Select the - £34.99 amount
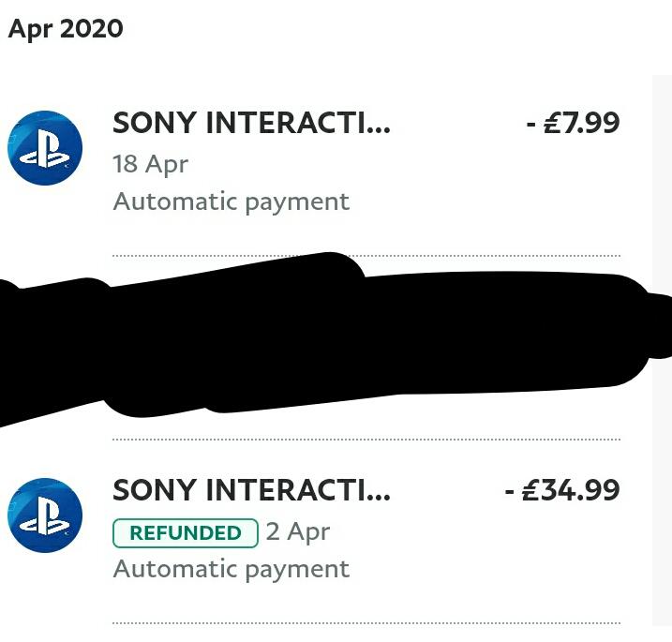This screenshot has width=672, height=642. pos(562,491)
